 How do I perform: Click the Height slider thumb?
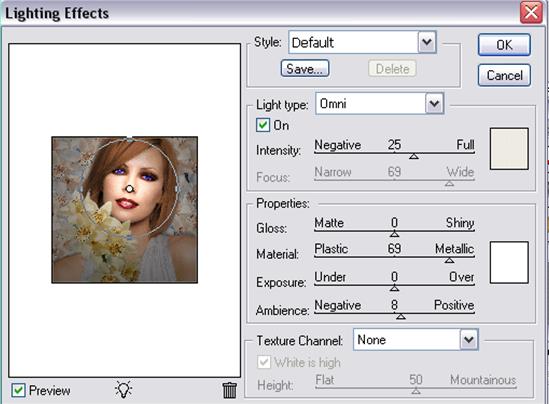coord(416,391)
